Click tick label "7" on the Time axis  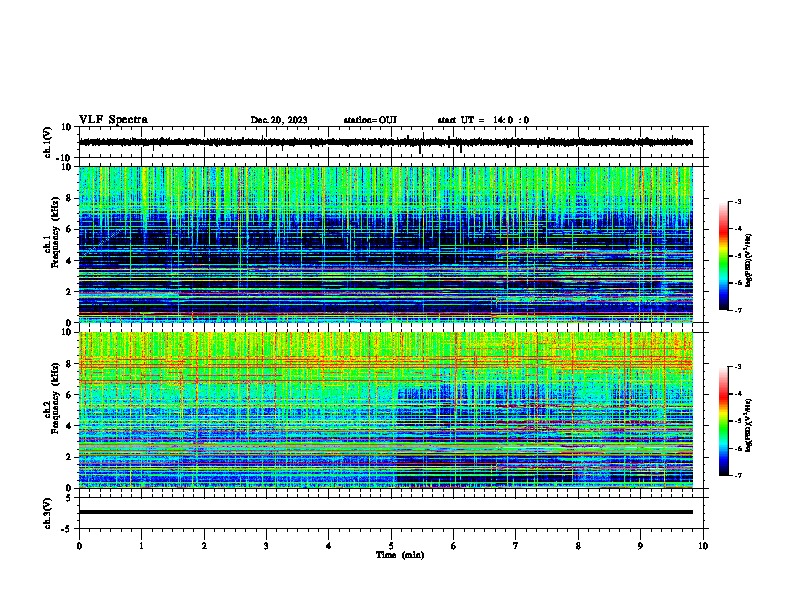click(516, 546)
